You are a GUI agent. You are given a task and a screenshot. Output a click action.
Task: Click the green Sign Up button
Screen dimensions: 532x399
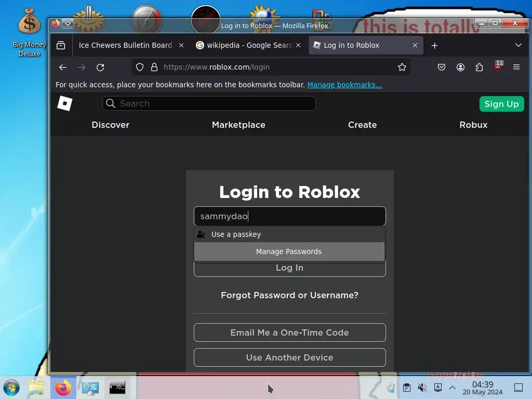coord(501,104)
